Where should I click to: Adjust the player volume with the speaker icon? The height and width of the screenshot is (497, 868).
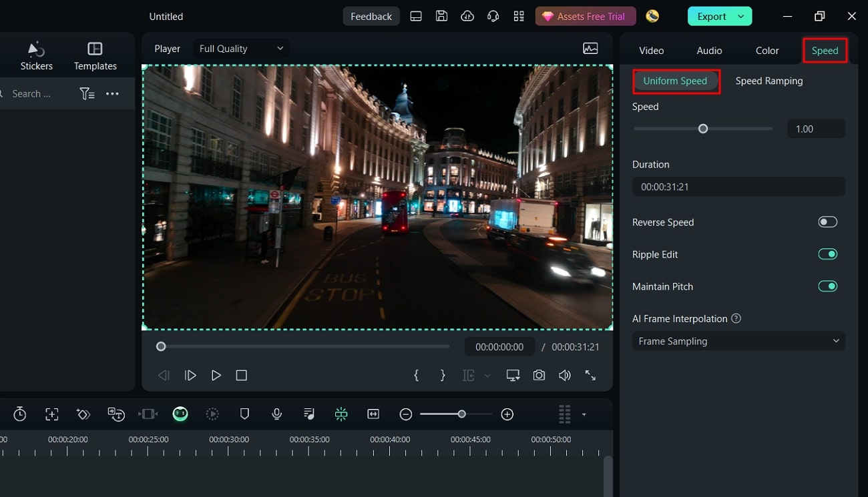pyautogui.click(x=565, y=376)
